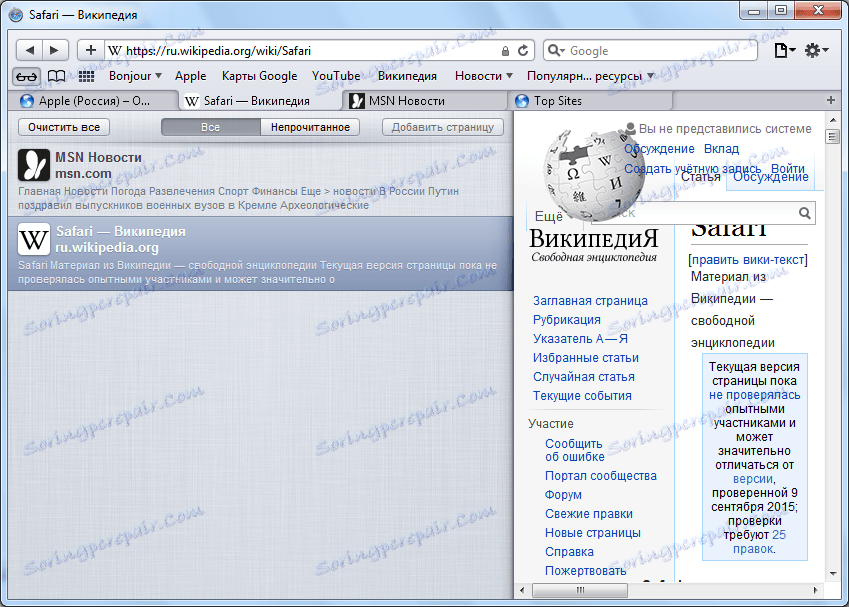Expand the Новости bookmarks folder

tap(484, 76)
